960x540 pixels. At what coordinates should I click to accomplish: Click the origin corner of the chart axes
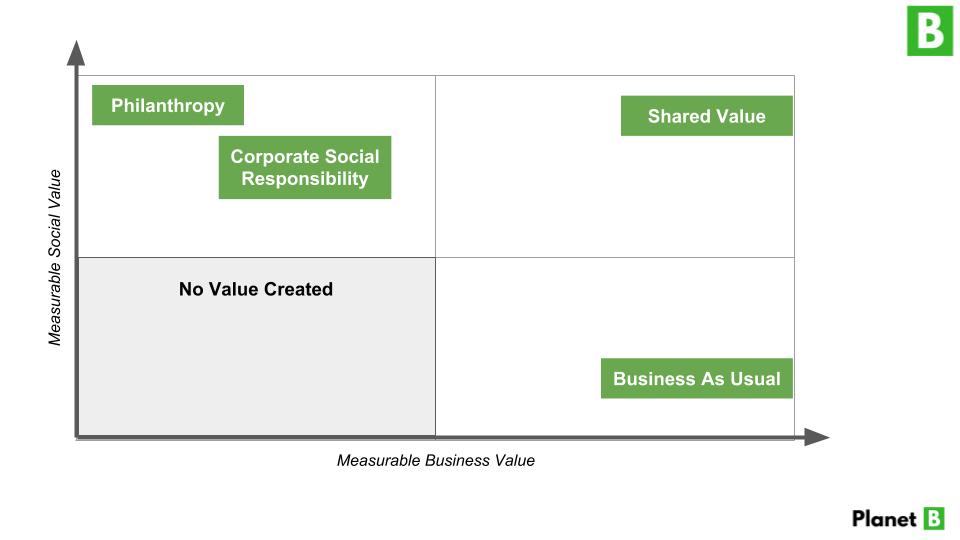(77, 437)
